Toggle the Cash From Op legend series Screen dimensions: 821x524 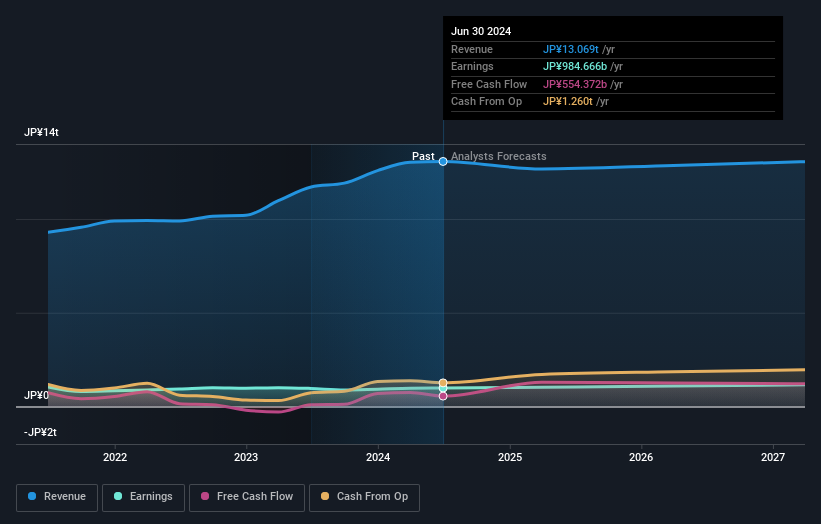(x=364, y=497)
